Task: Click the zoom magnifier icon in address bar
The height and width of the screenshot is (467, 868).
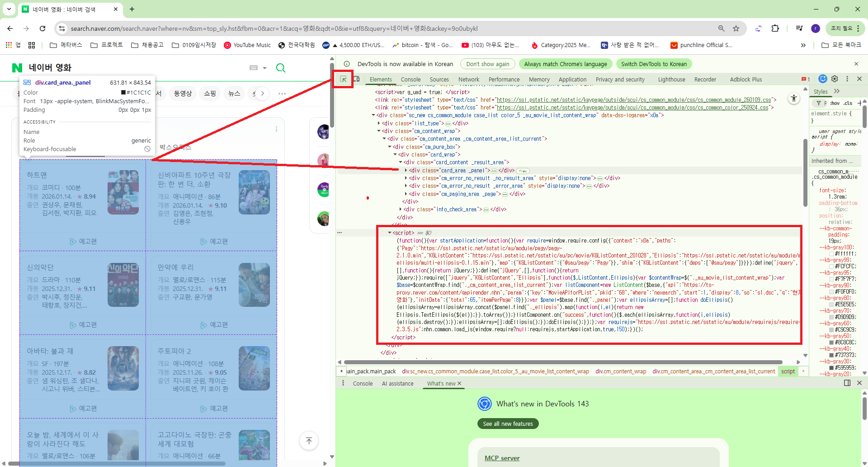Action: click(722, 29)
